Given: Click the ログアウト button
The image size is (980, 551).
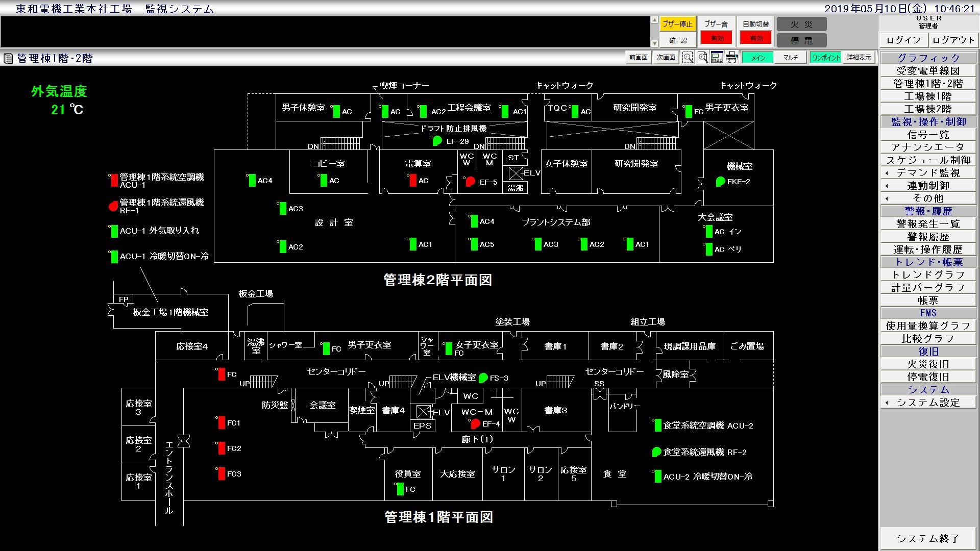Looking at the screenshot, I should click(x=953, y=40).
